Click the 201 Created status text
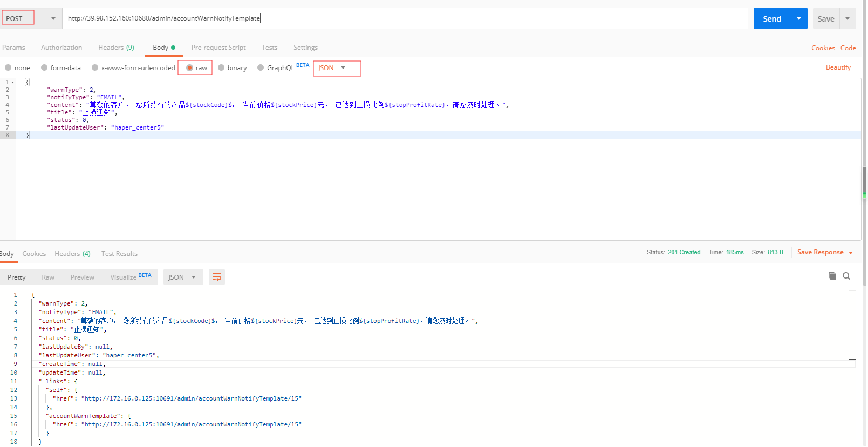Viewport: 868px width, 447px height. tap(684, 253)
